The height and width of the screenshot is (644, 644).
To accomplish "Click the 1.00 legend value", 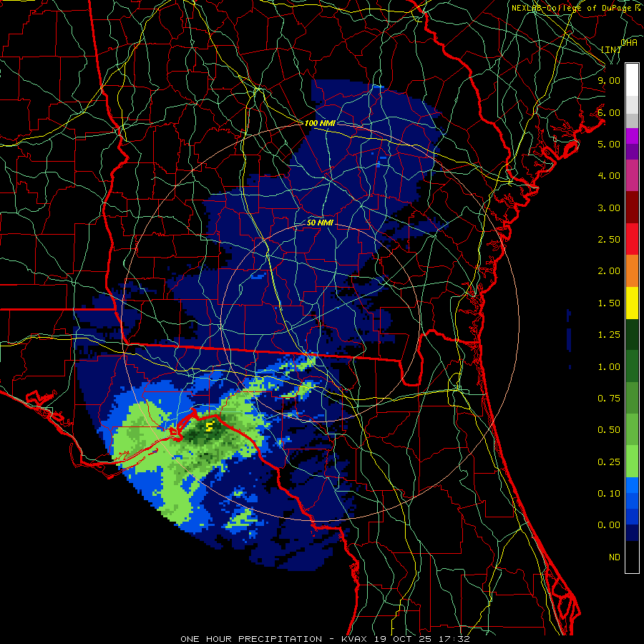I will (x=609, y=366).
